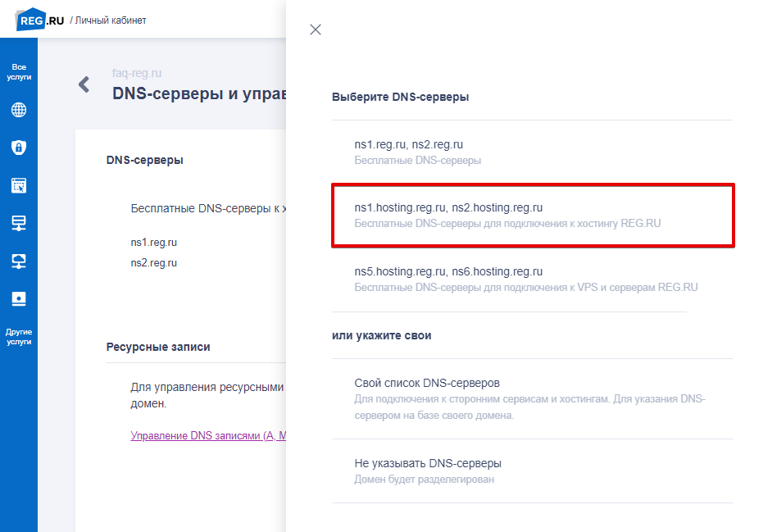Click the DNS-серверы section heading
Image resolution: width=777 pixels, height=532 pixels.
[x=145, y=160]
